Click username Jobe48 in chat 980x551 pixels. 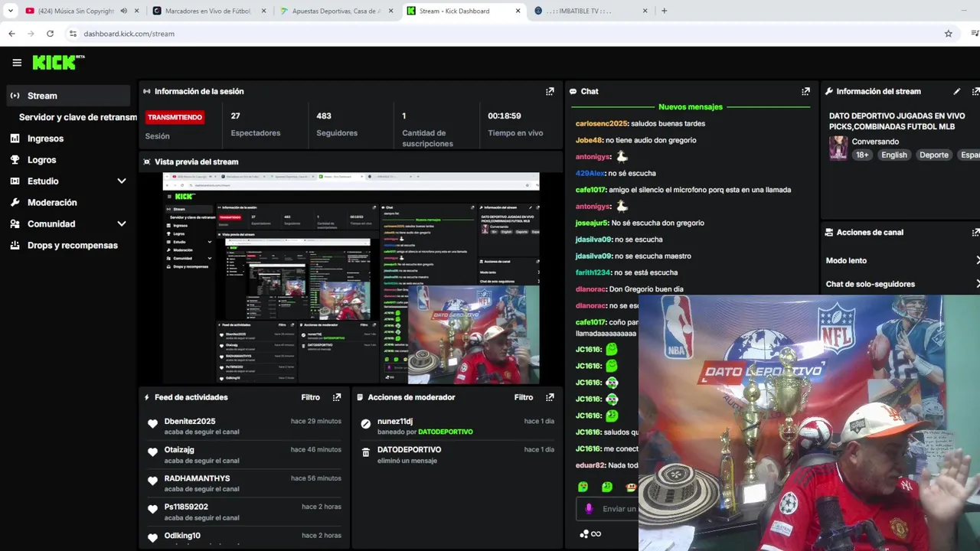(589, 141)
